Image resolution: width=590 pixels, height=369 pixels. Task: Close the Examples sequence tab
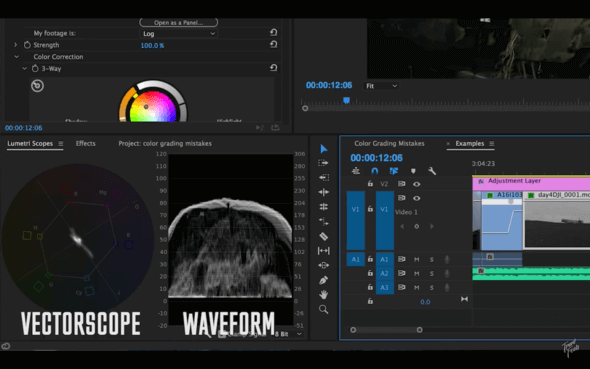(448, 144)
